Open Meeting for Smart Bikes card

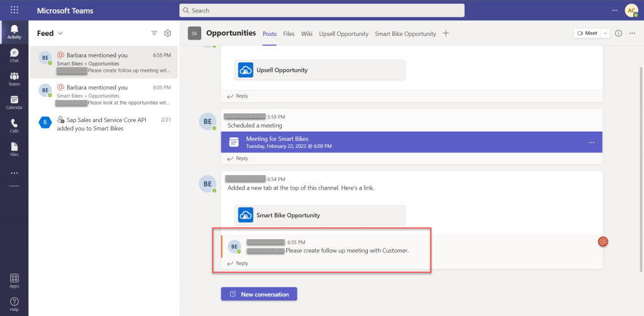[x=411, y=142]
